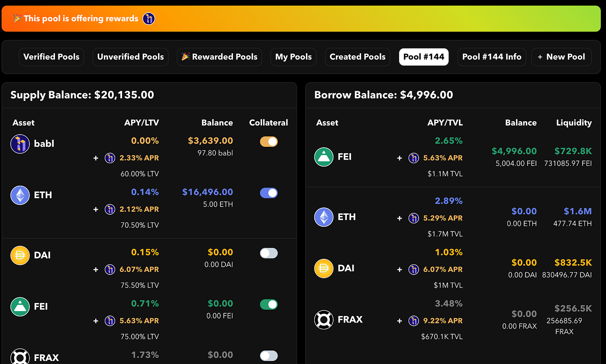Enable FRAX collateral switch
Image resolution: width=606 pixels, height=364 pixels.
click(x=269, y=356)
